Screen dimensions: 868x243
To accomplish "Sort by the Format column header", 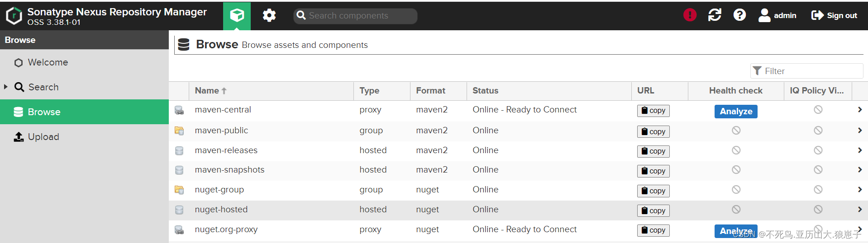I will (438, 91).
